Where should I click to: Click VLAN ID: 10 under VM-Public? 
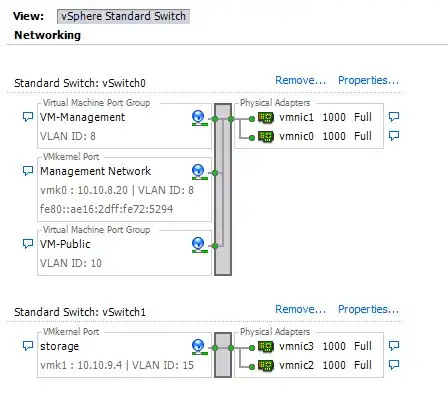pos(71,263)
